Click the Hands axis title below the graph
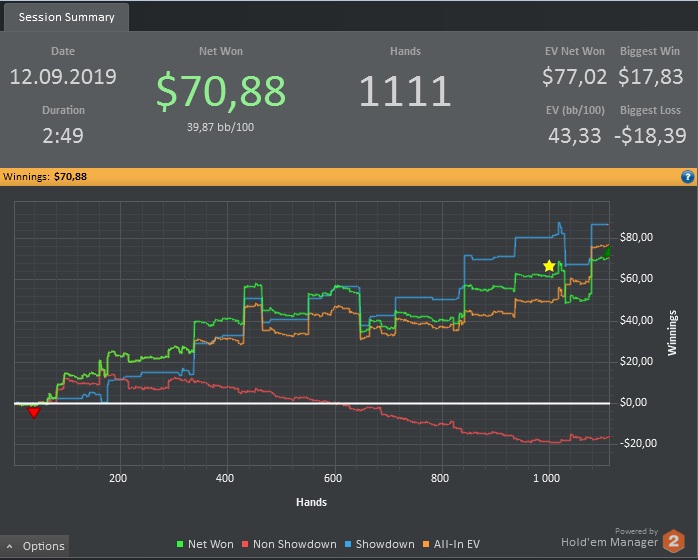 click(x=312, y=503)
